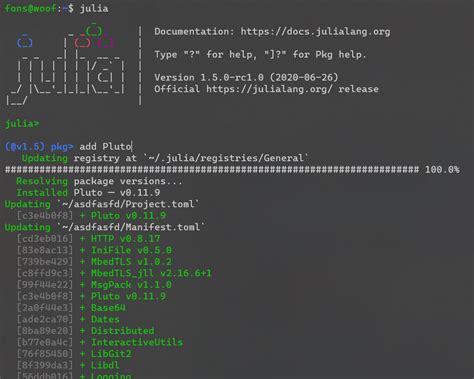Click the Manifest.toml path text
Viewport: 474px width, 379px height.
[131, 227]
